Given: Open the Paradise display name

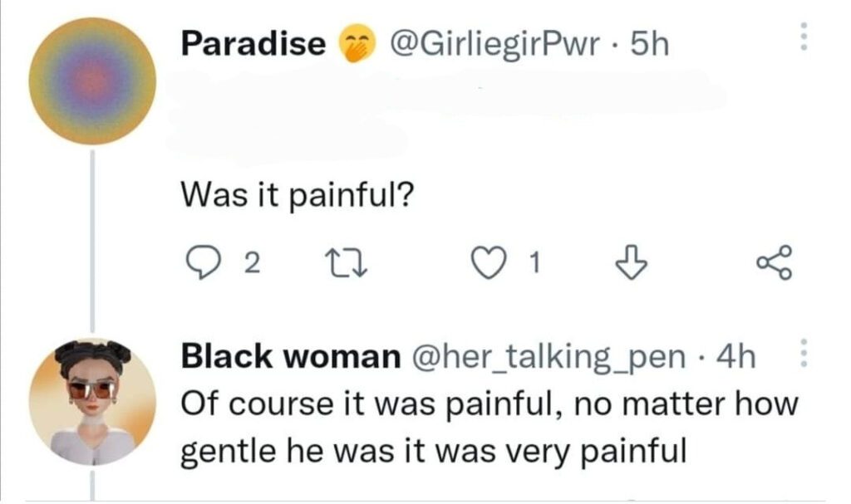Looking at the screenshot, I should (254, 44).
